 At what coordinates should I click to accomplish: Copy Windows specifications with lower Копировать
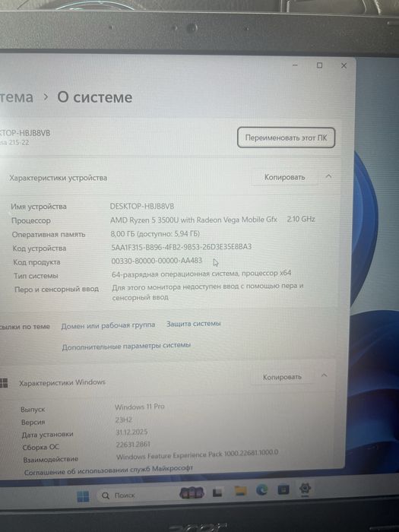click(282, 377)
